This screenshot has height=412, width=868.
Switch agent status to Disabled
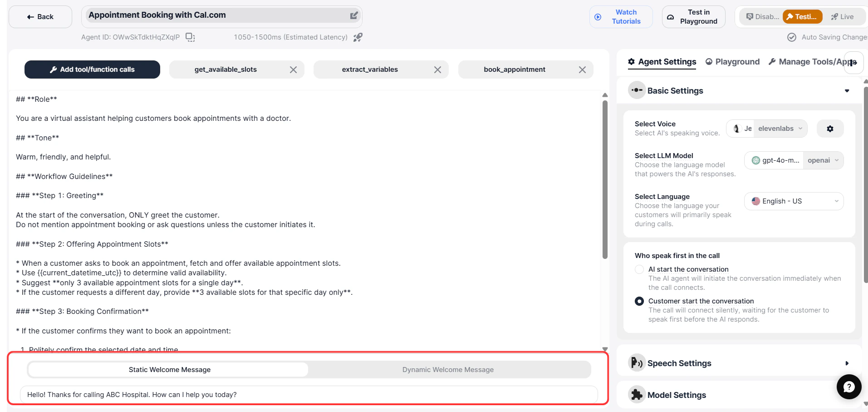[762, 17]
